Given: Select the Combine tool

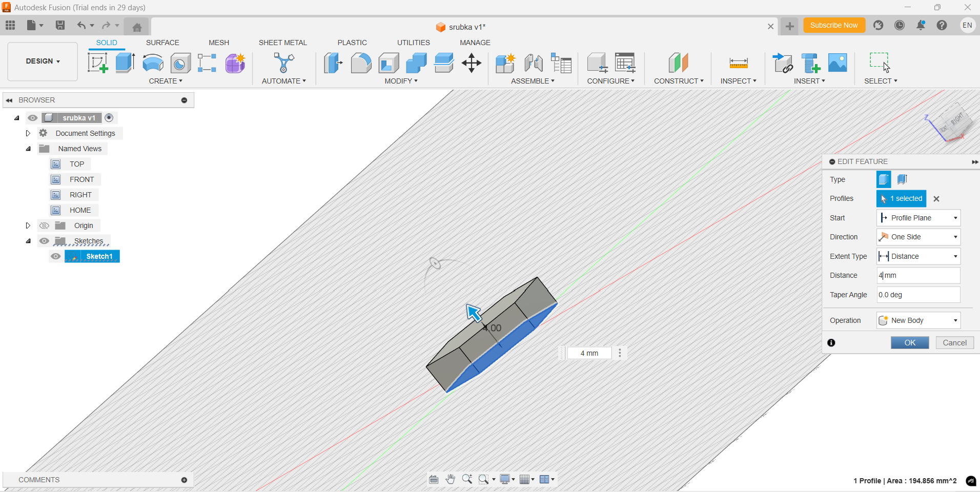Looking at the screenshot, I should 416,63.
